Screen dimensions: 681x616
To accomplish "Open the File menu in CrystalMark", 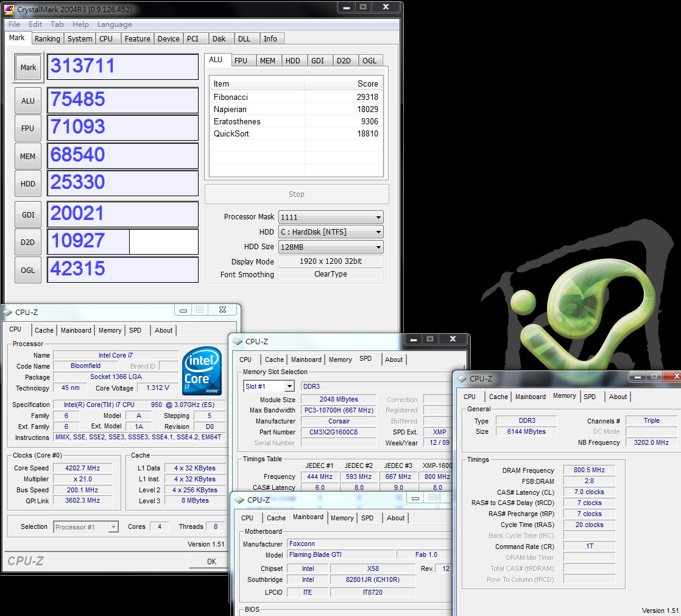I will coord(15,24).
